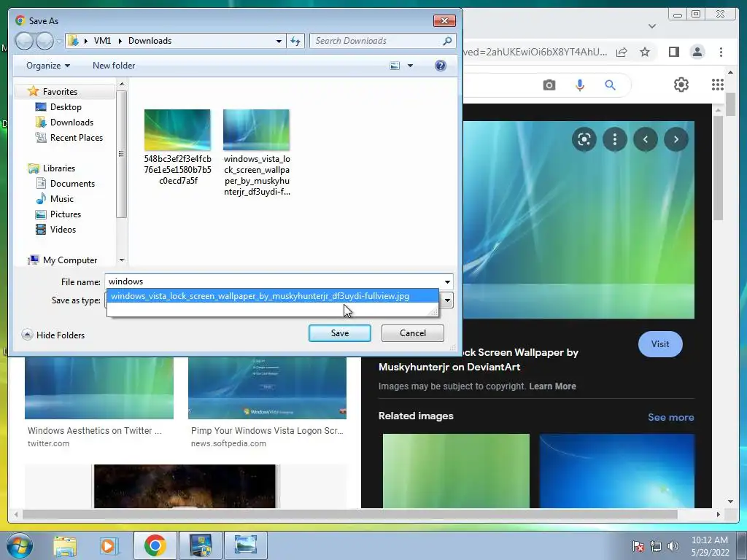Click navigation pane scroll up arrow
The image size is (747, 560).
(122, 85)
